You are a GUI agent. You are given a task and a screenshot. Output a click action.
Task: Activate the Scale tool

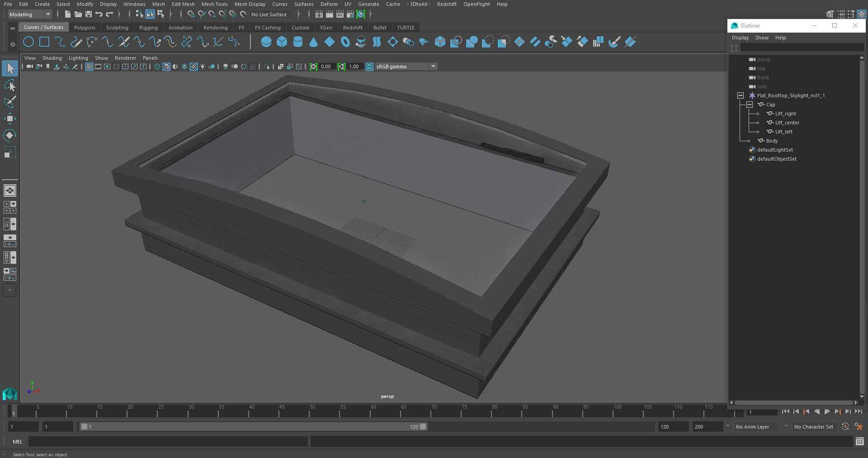click(10, 152)
